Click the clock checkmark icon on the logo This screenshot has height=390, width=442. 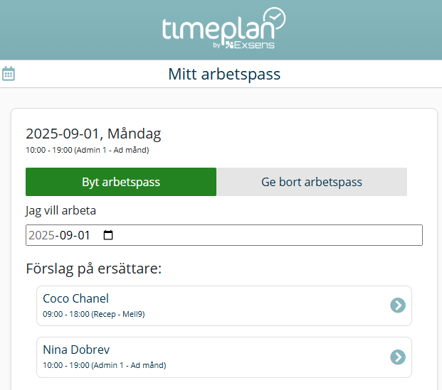(275, 18)
